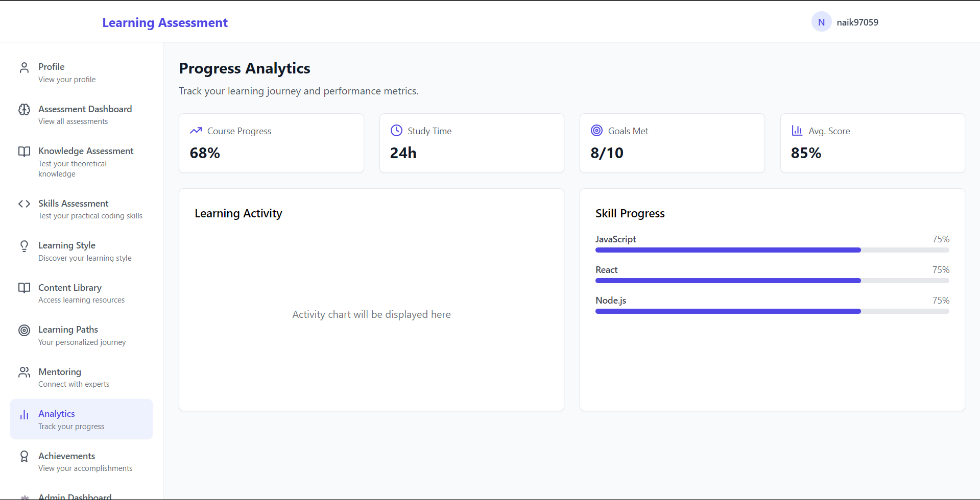Image resolution: width=980 pixels, height=500 pixels.
Task: Click the naik97059 username in header
Action: tap(857, 22)
